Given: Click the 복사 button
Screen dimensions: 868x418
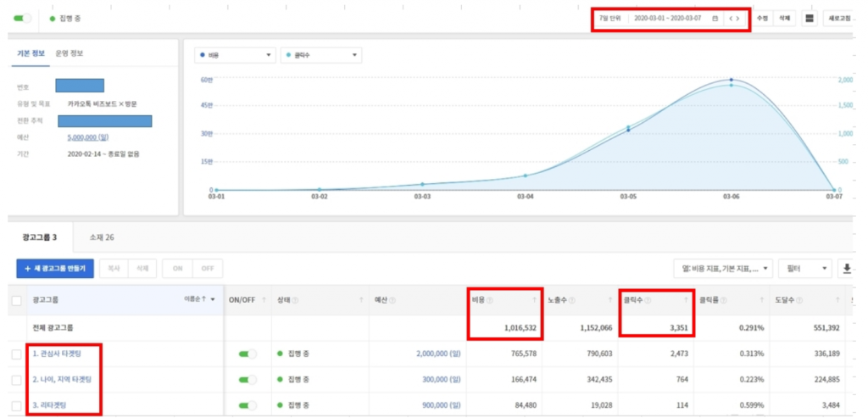Looking at the screenshot, I should [x=114, y=268].
